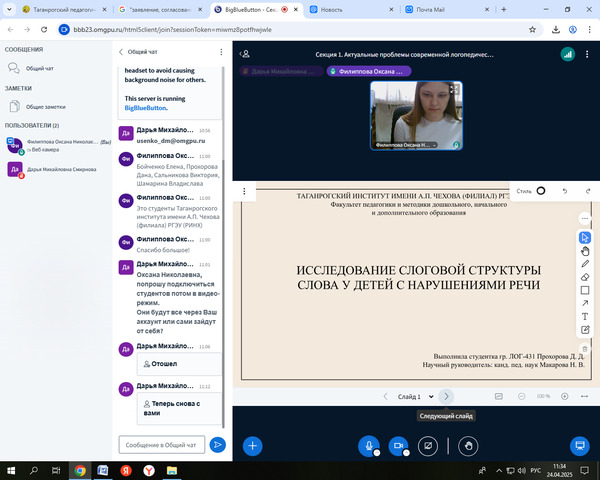
Task: Open the blue plus actions menu
Action: (253, 445)
